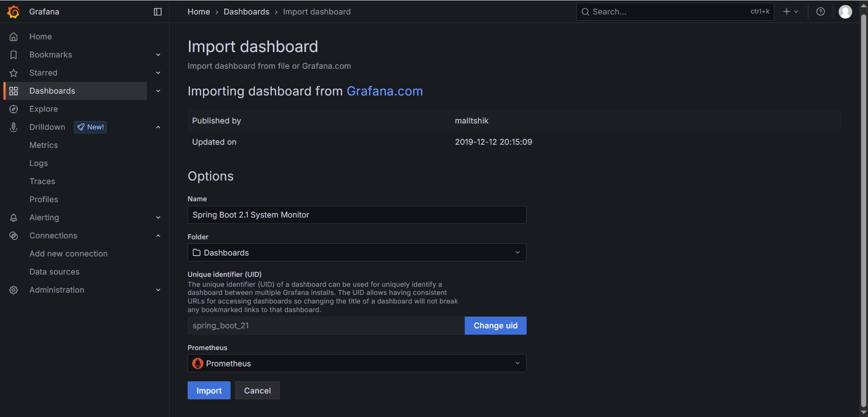Follow the Grafana.com link
The height and width of the screenshot is (417, 868).
(384, 91)
